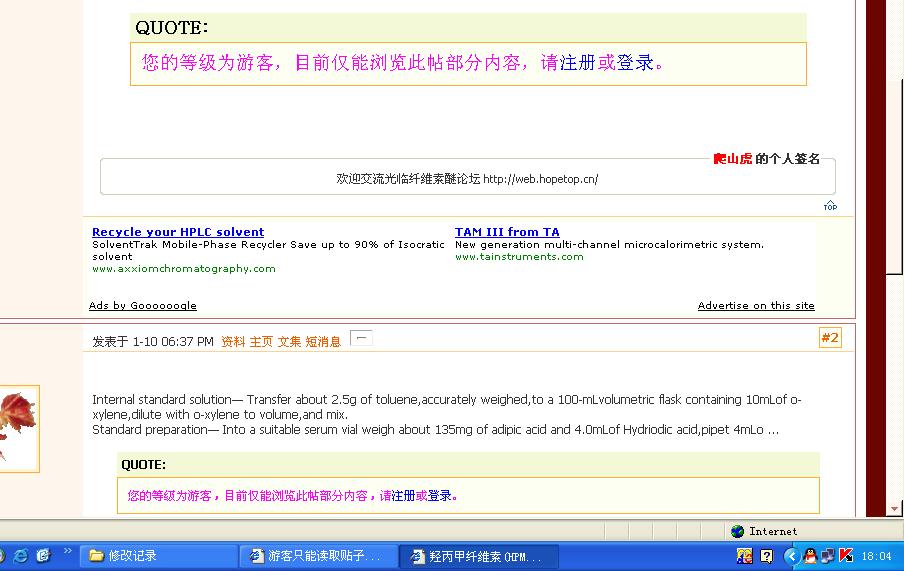Click Ads by Goooooogle link
This screenshot has height=571, width=904.
[x=142, y=306]
